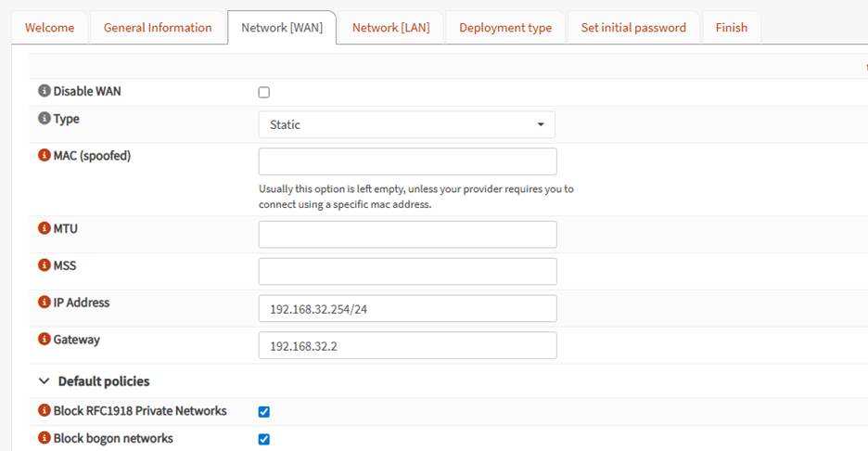
Task: Click into the Gateway input field
Action: click(x=407, y=345)
